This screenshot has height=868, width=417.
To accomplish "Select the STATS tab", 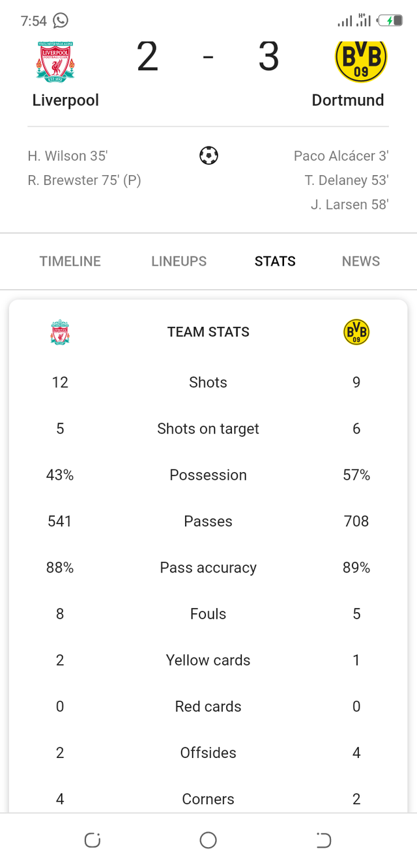I will [275, 261].
